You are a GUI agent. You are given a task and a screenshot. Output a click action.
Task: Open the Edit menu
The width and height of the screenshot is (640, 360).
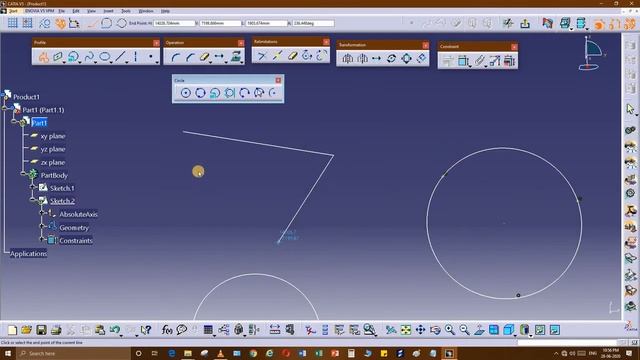[76, 11]
